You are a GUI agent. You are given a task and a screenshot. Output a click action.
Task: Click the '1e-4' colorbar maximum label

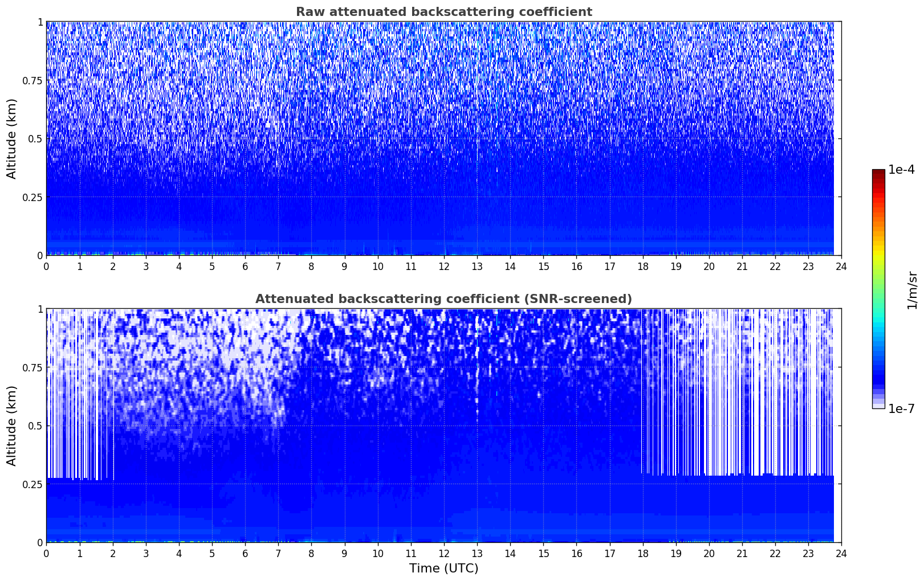pyautogui.click(x=901, y=170)
